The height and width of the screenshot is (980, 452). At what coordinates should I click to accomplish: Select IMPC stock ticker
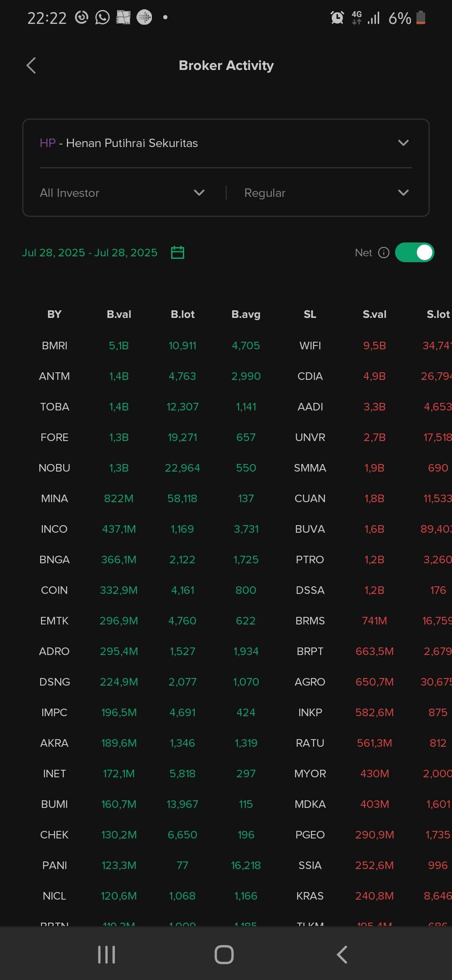click(54, 712)
